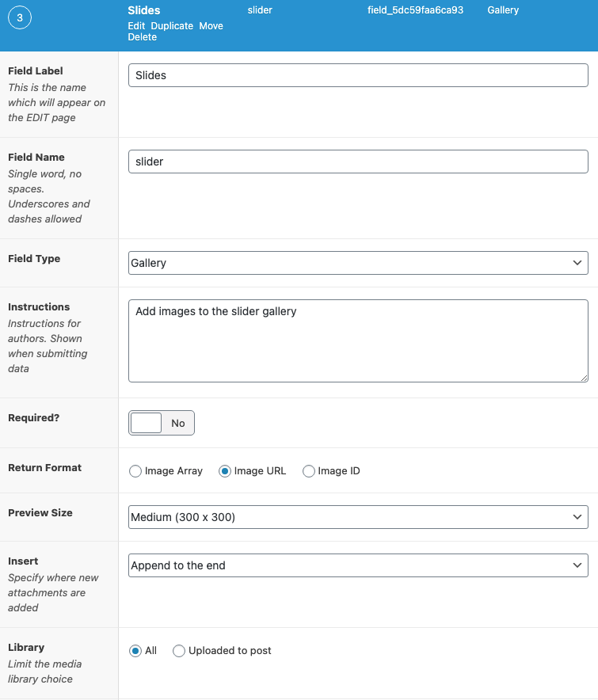Viewport: 598px width, 700px height.
Task: Click the field order number 3 circle
Action: click(x=20, y=19)
